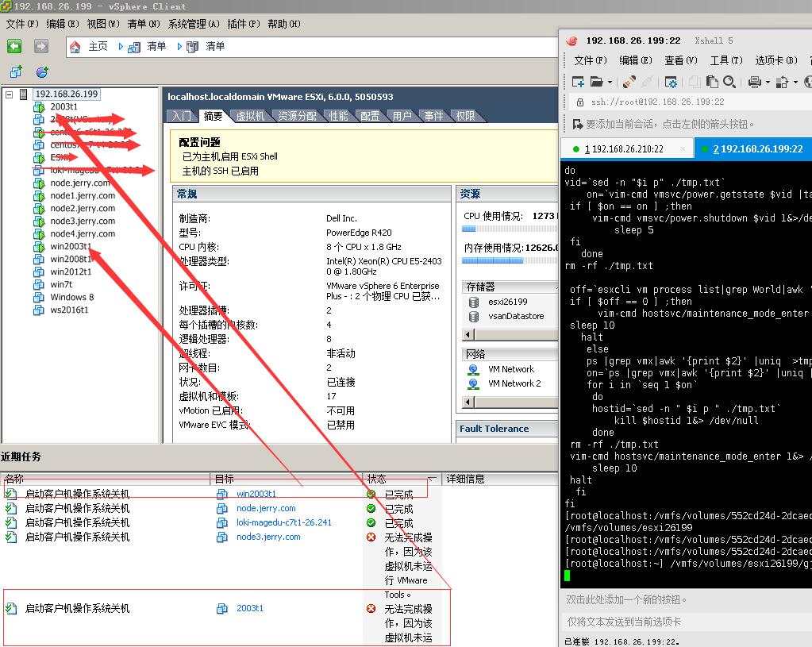Click the 名称 column header in recent tasks
The width and height of the screenshot is (812, 647).
coord(105,479)
